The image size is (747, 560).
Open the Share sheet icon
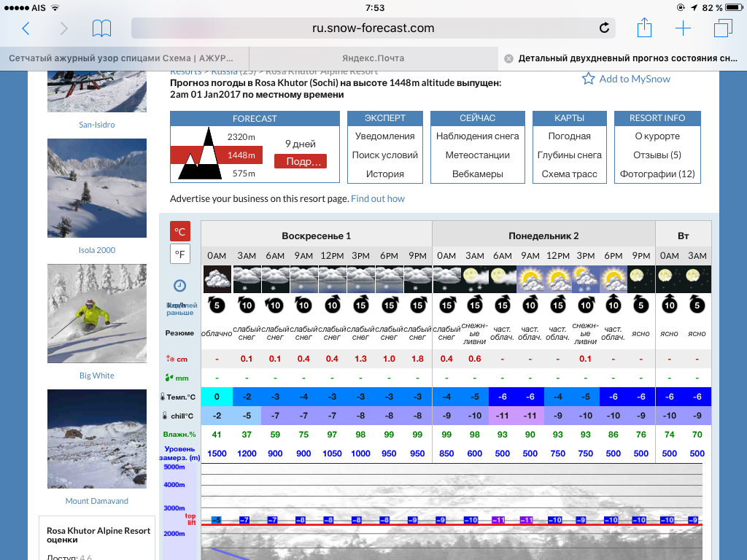pyautogui.click(x=644, y=28)
